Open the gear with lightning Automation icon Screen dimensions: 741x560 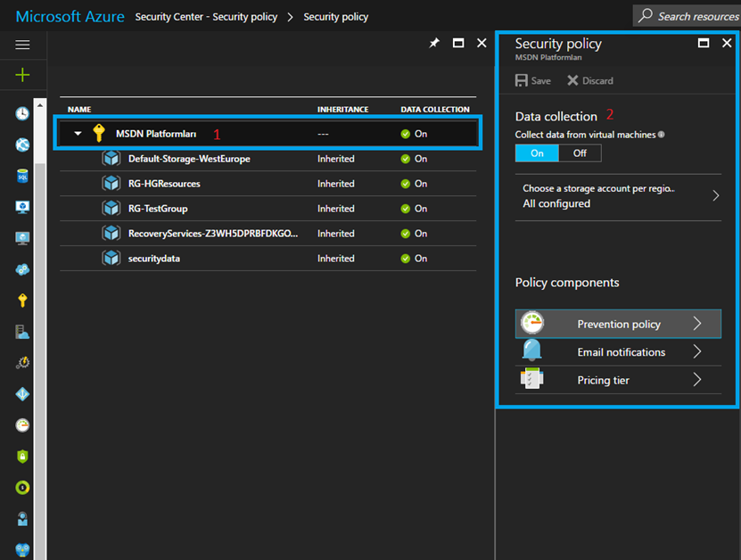pos(22,363)
